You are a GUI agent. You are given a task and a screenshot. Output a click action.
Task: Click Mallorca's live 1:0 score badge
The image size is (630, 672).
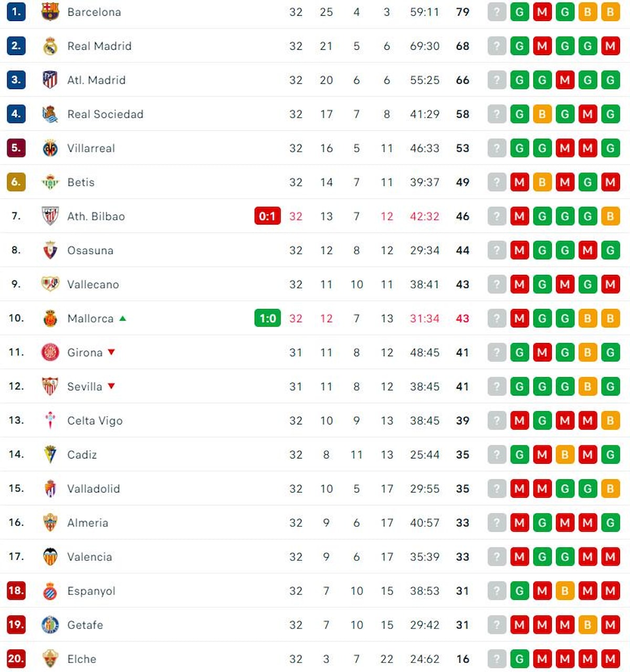(267, 318)
